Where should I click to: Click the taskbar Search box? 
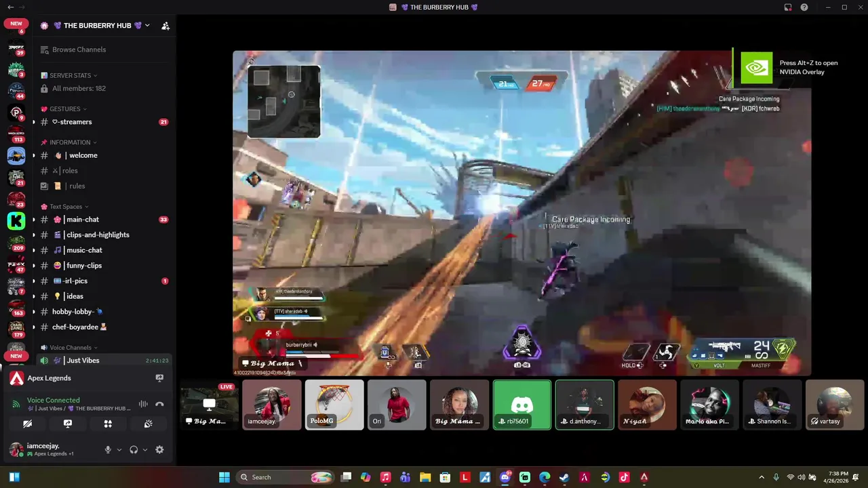click(x=285, y=477)
